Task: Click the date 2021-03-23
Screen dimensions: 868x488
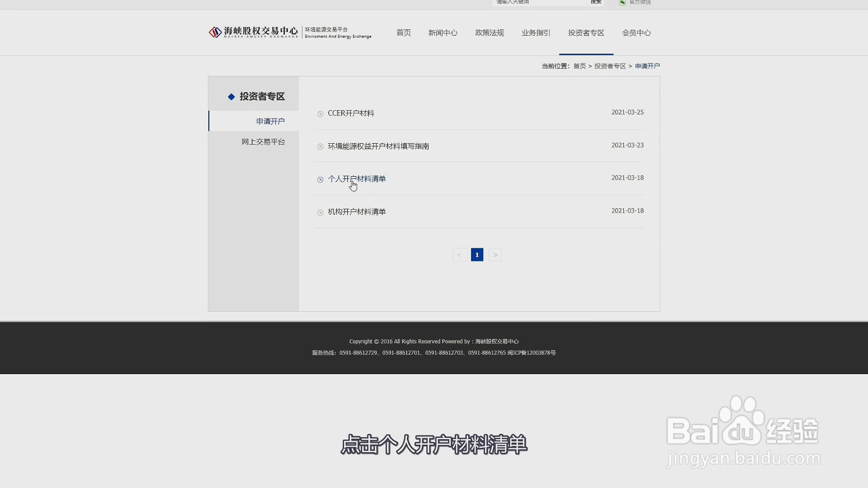Action: pos(628,145)
